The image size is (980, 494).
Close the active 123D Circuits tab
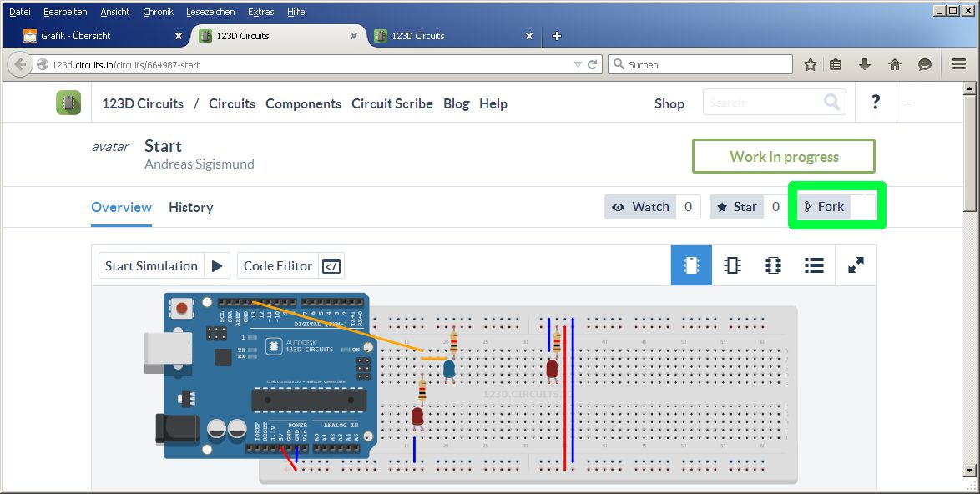354,36
